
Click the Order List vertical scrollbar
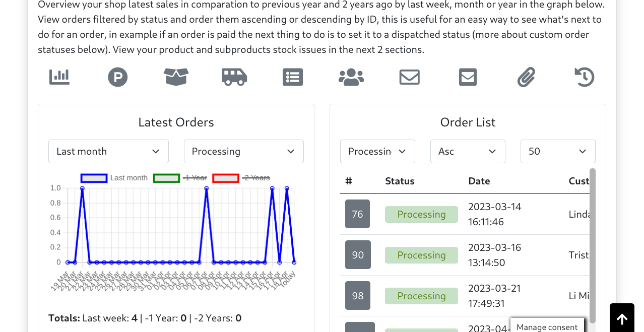pos(593,245)
